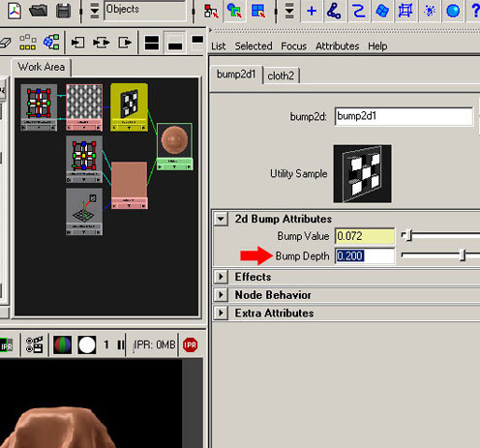480x448 pixels.
Task: Open the Focus menu
Action: [293, 46]
